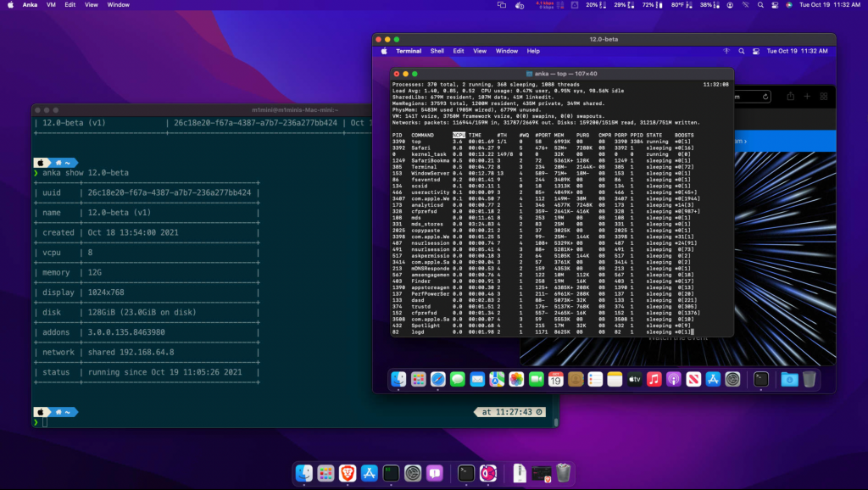Open Control Center in the VM menu bar

[755, 51]
